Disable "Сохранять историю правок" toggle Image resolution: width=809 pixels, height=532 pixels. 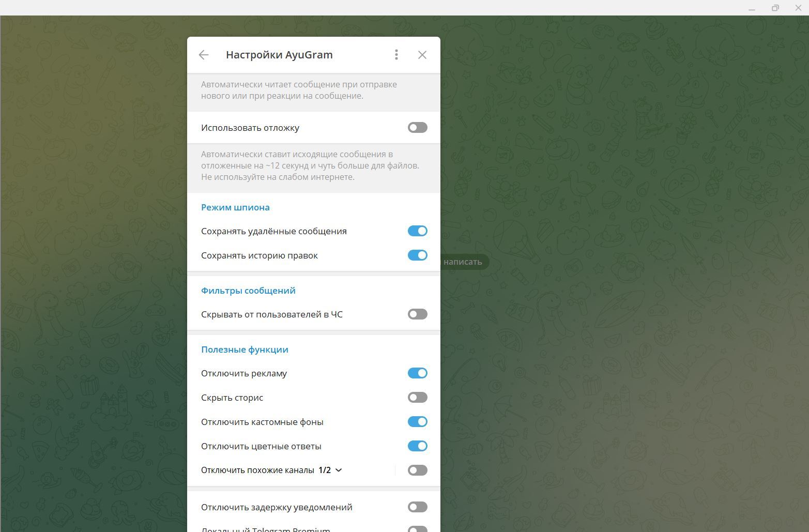[418, 255]
